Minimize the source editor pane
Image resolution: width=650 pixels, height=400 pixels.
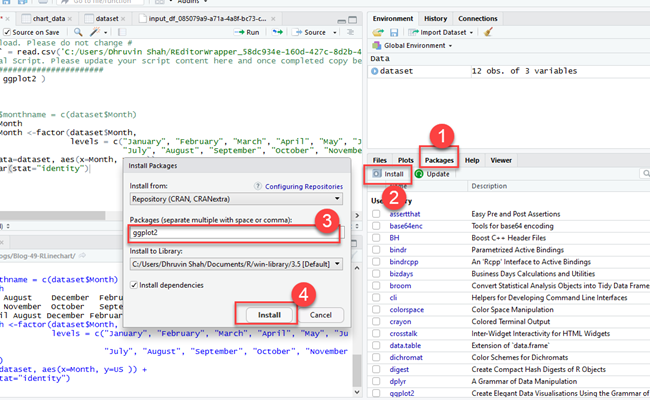tap(341, 20)
